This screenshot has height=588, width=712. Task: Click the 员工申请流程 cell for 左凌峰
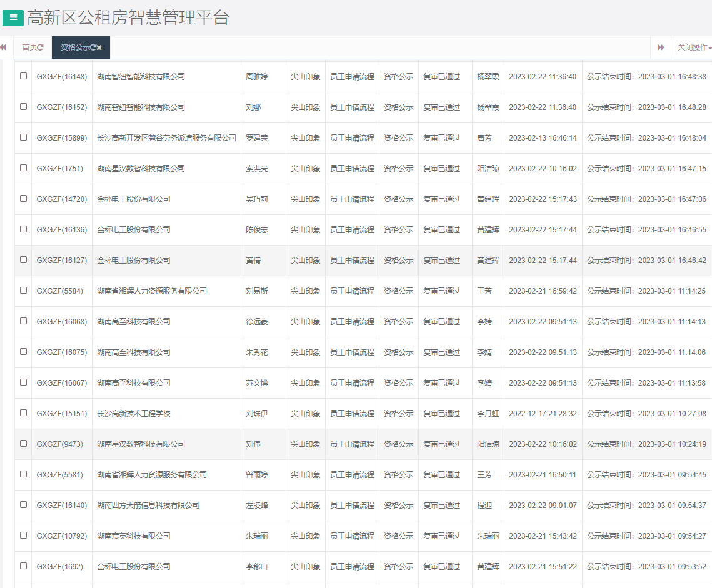click(352, 506)
